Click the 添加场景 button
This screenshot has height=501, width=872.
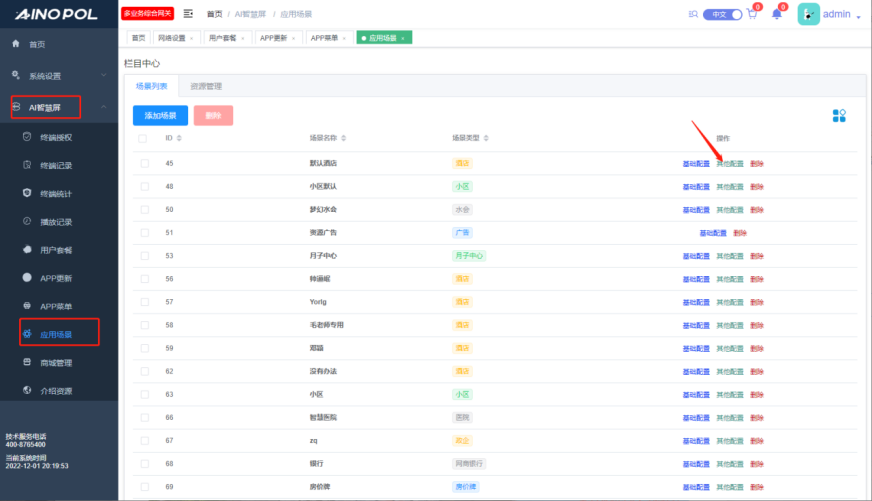160,115
